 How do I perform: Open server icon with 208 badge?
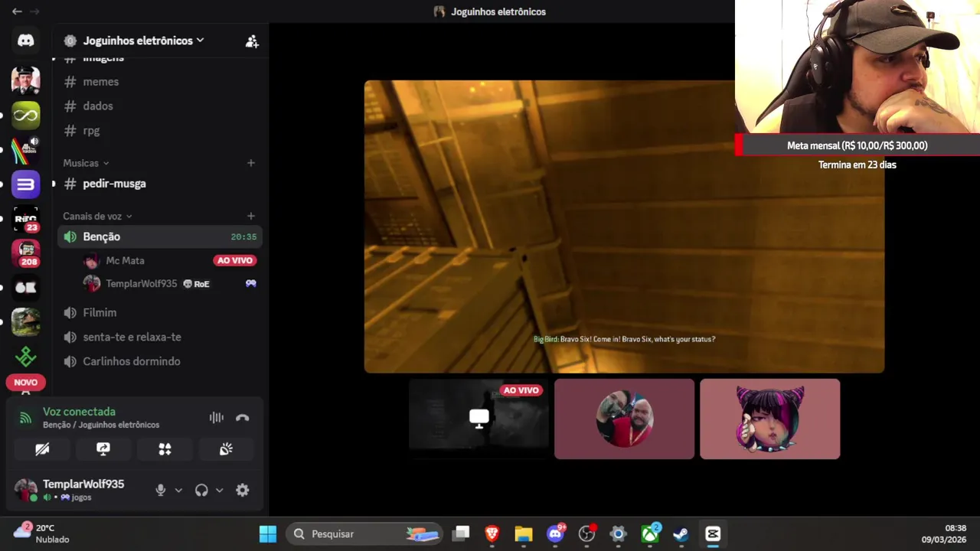[x=25, y=253]
